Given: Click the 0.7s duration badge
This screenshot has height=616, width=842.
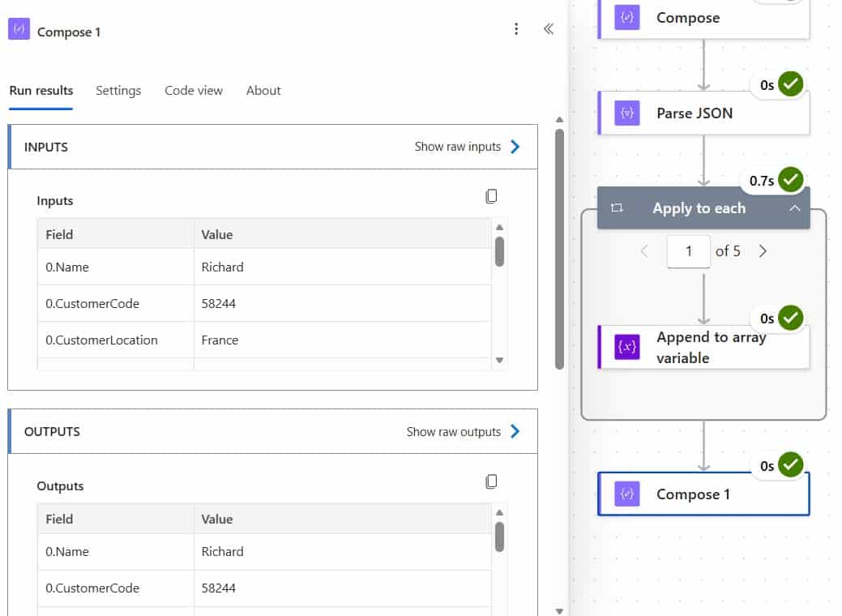Looking at the screenshot, I should click(762, 181).
